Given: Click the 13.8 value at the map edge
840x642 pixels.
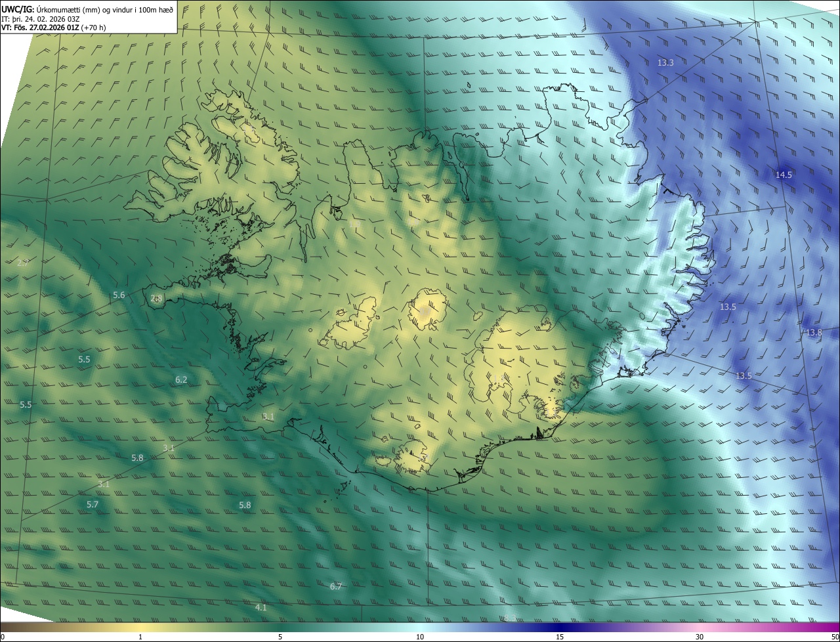Looking at the screenshot, I should pyautogui.click(x=814, y=333).
